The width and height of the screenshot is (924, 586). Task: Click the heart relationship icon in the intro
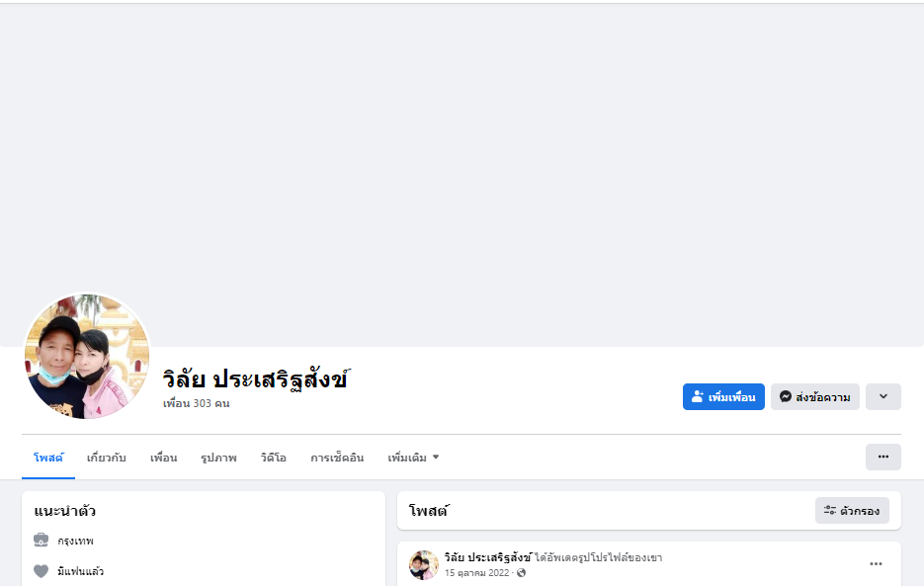point(41,571)
